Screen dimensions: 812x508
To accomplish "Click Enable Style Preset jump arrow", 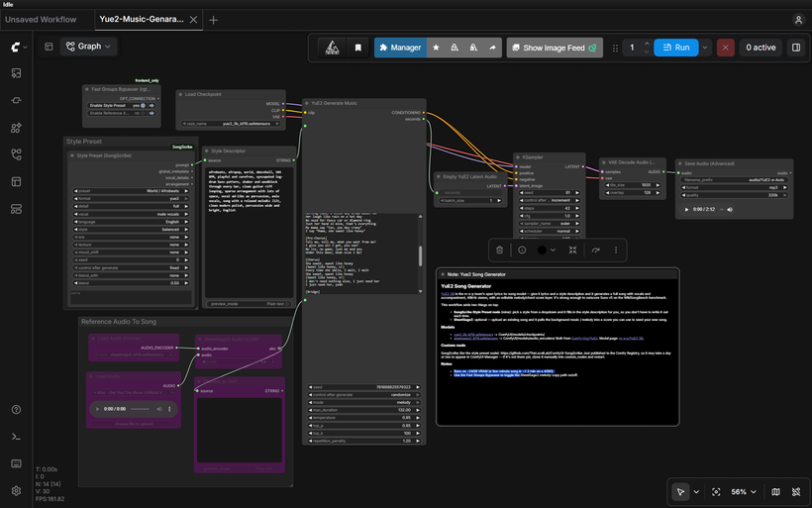I will pos(152,106).
